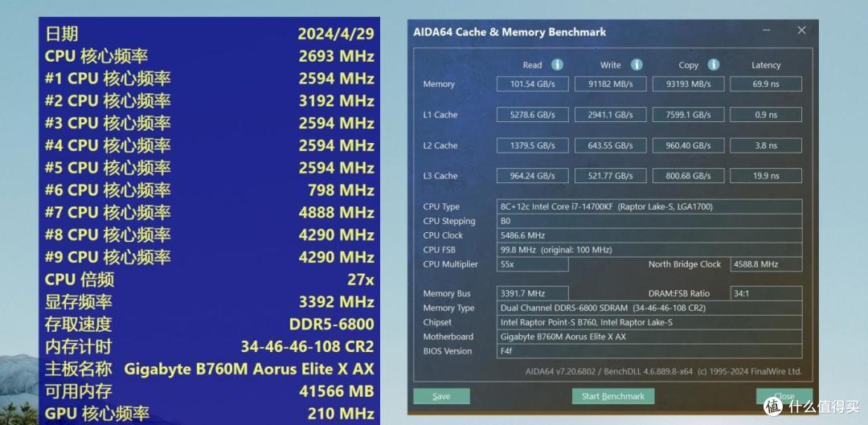This screenshot has width=868, height=425.
Task: Click the date value 2024/4/29
Action: (336, 34)
